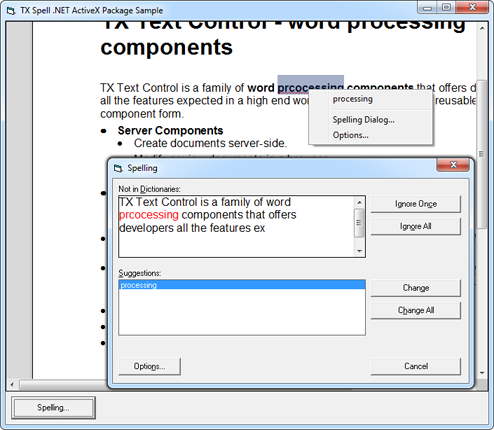Click the Change button
Screen dimensions: 494x430
416,288
